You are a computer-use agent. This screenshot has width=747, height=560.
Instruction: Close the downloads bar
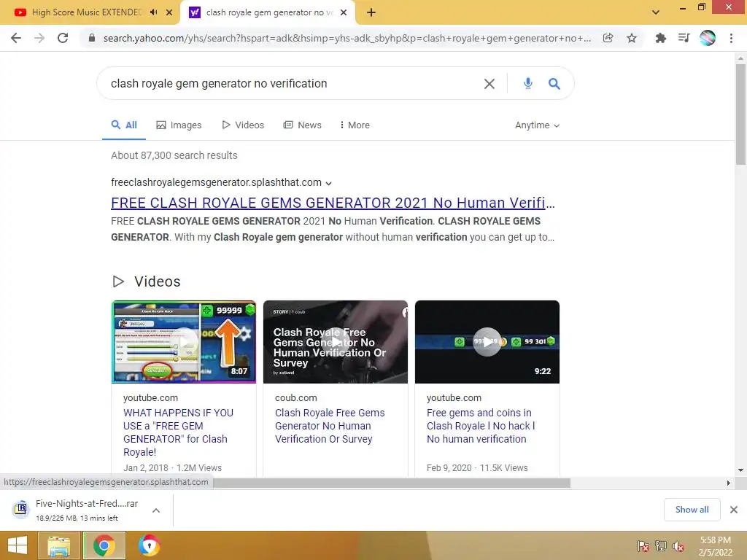click(x=734, y=510)
